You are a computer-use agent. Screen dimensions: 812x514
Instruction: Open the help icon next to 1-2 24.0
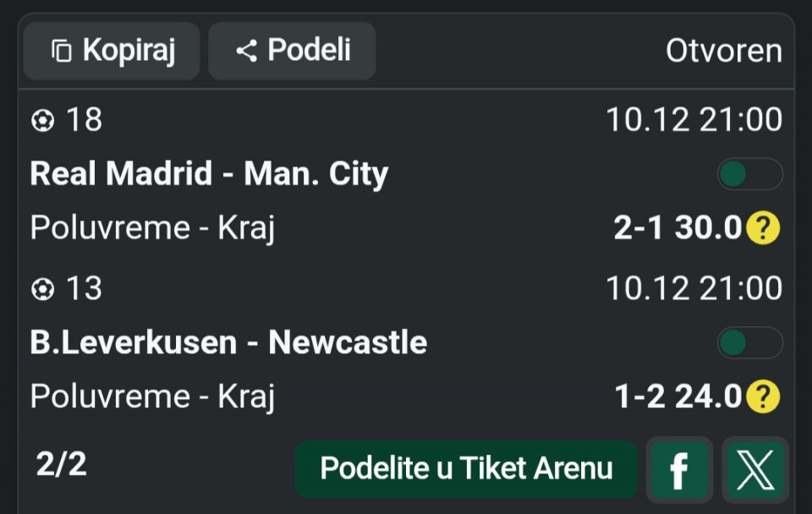[763, 396]
